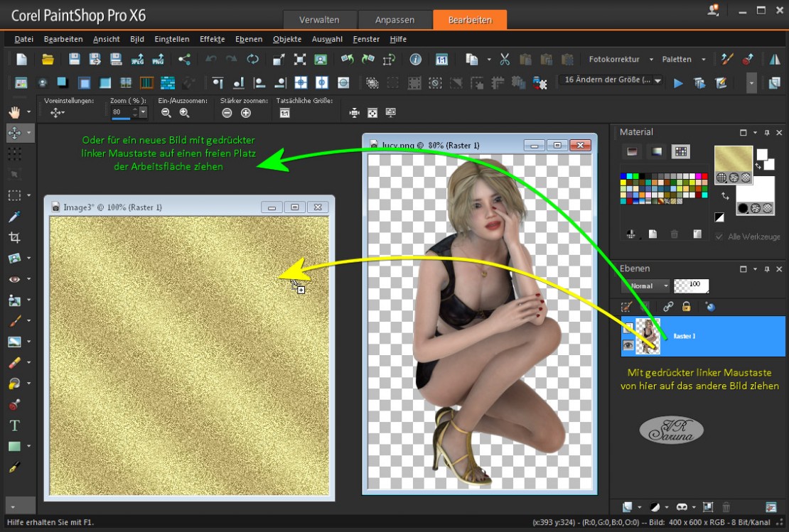The height and width of the screenshot is (532, 789).
Task: Expand the Copy options dropdown arrow
Action: [488, 60]
